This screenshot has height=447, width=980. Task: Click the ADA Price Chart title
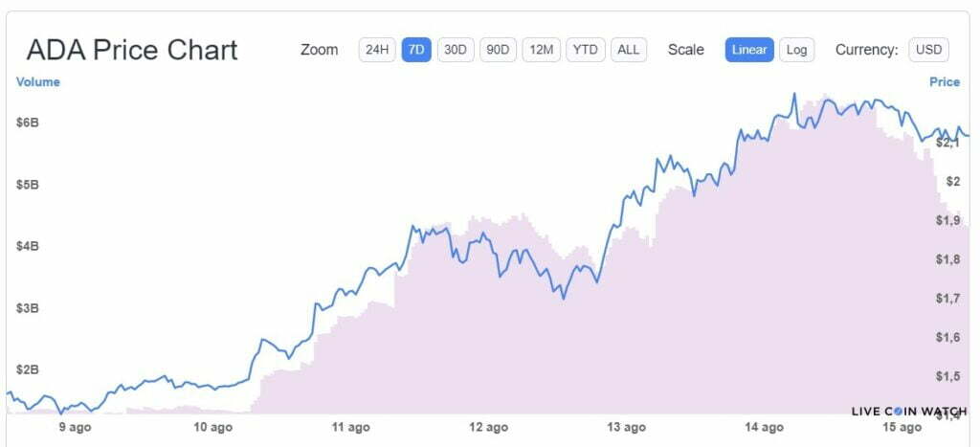click(132, 51)
